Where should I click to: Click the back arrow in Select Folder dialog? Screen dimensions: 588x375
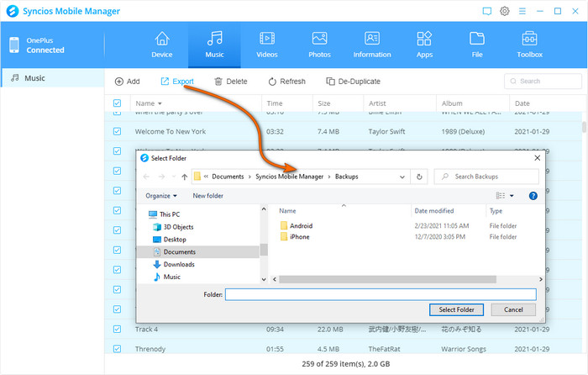146,177
